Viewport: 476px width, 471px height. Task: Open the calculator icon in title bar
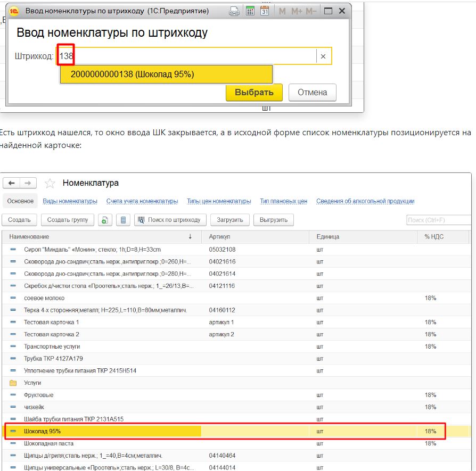(x=250, y=11)
